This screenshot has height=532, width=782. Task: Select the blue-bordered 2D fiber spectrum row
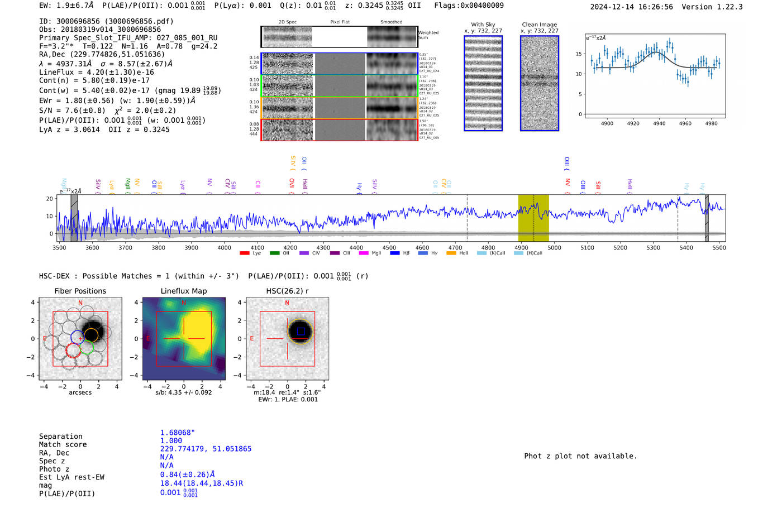pyautogui.click(x=340, y=64)
